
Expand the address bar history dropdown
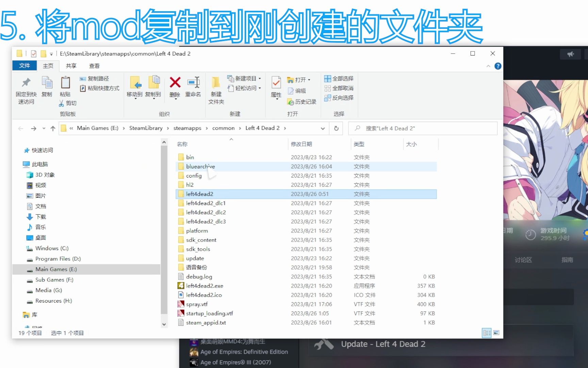pyautogui.click(x=323, y=128)
